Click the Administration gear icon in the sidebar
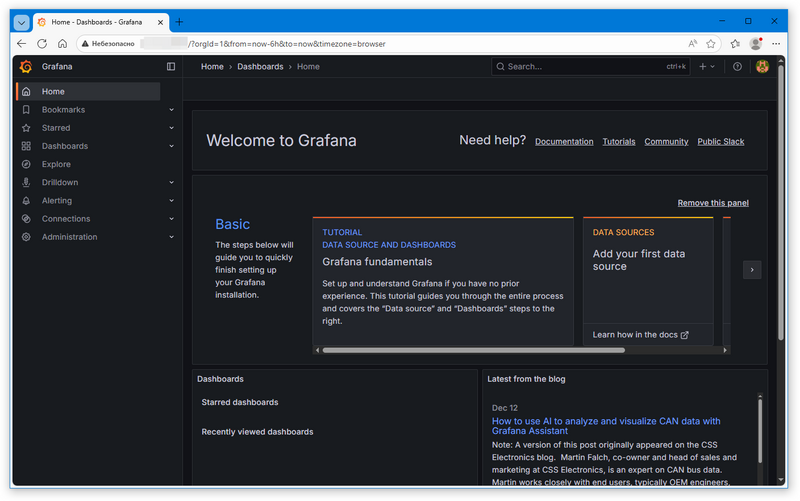 tap(26, 237)
